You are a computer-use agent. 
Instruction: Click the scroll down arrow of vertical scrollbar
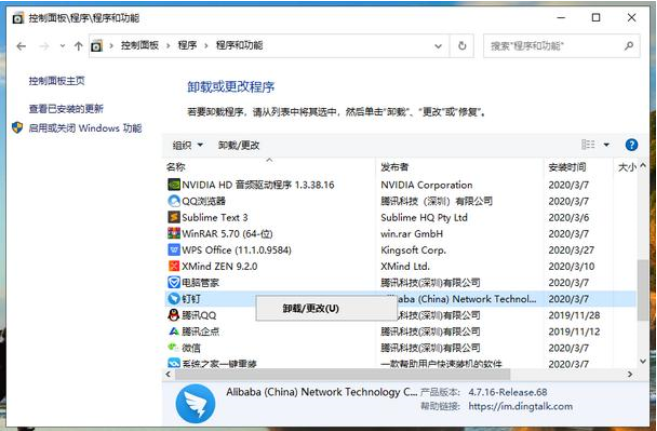tap(643, 361)
